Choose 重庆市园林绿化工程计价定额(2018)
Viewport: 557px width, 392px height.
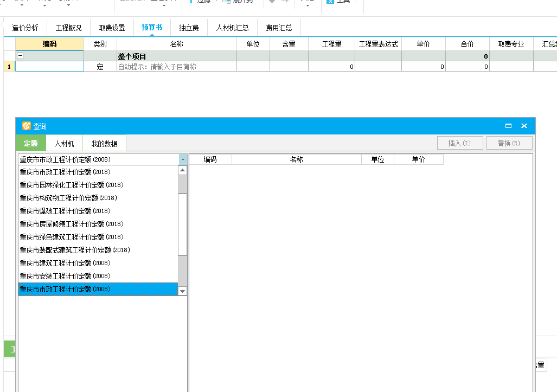pos(98,185)
